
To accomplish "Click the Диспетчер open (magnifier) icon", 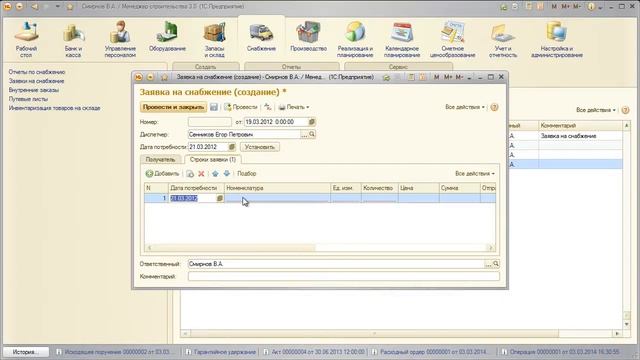I will click(x=312, y=134).
